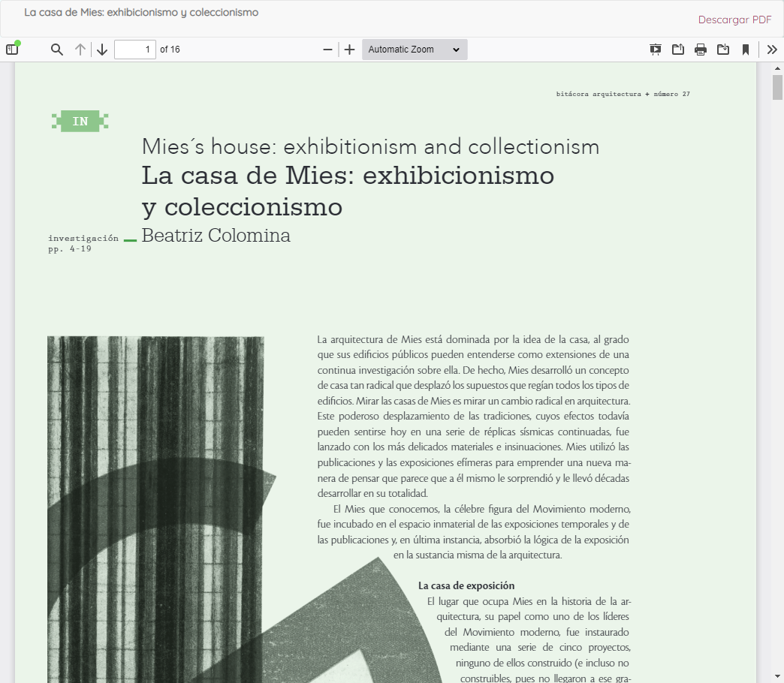Zoom out with the minus button
This screenshot has width=784, height=683.
point(327,50)
